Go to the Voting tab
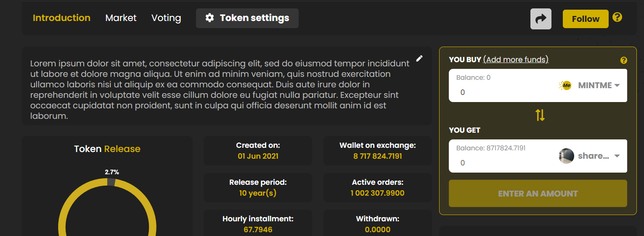The image size is (644, 236). point(166,18)
